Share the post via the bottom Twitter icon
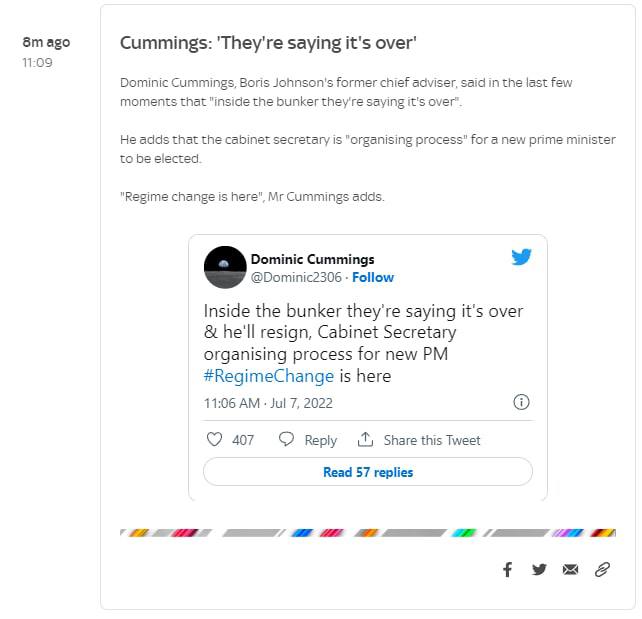Viewport: 642px width, 619px height. coord(539,569)
